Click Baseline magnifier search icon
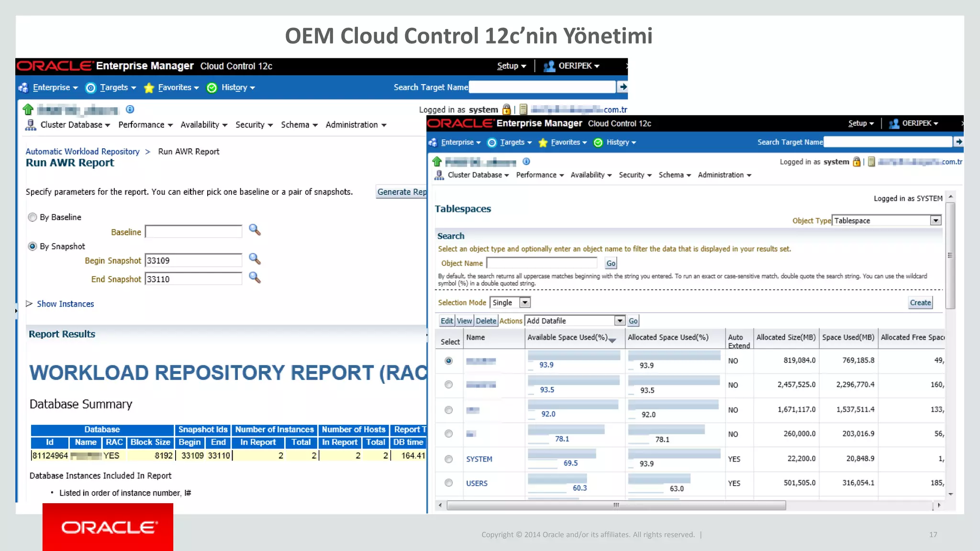The image size is (980, 551). pyautogui.click(x=255, y=231)
